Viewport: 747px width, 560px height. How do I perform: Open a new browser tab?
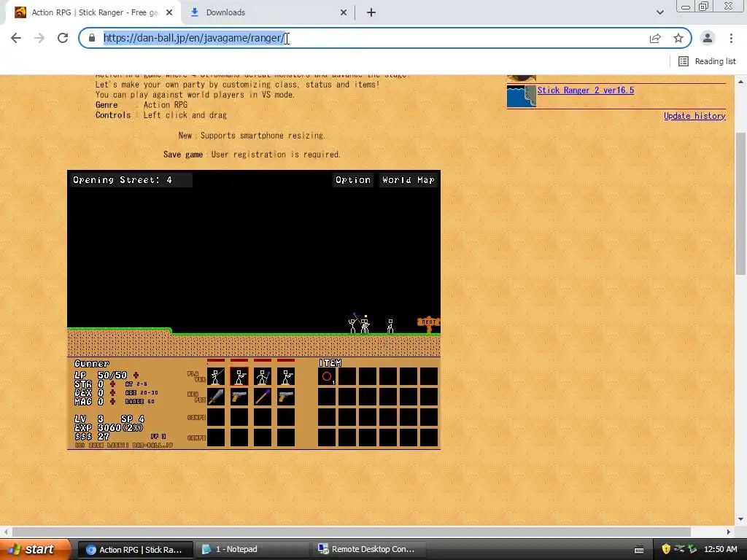click(x=371, y=12)
